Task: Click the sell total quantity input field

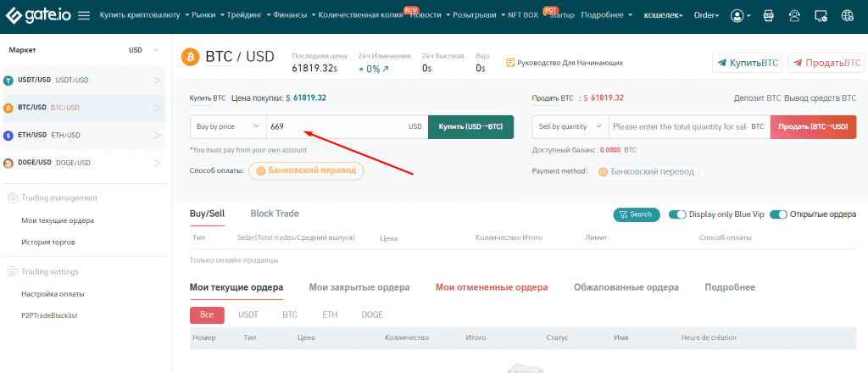Action: 689,126
